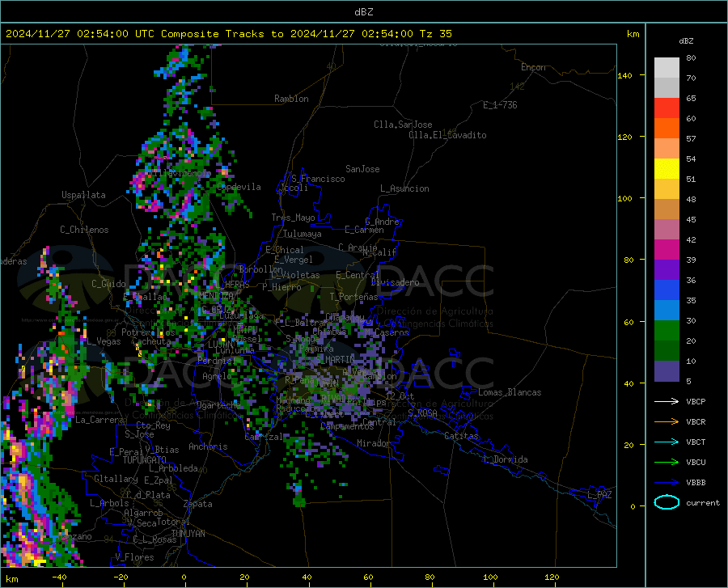Screen dimensions: 728x588
Task: Click the dBZ heading above the color scale
Action: 686,40
